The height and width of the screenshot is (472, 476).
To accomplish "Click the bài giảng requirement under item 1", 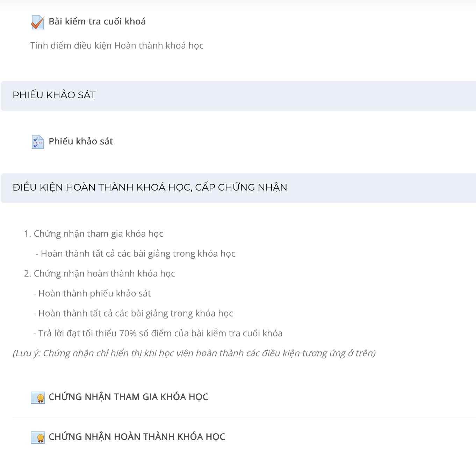I will coord(135,254).
